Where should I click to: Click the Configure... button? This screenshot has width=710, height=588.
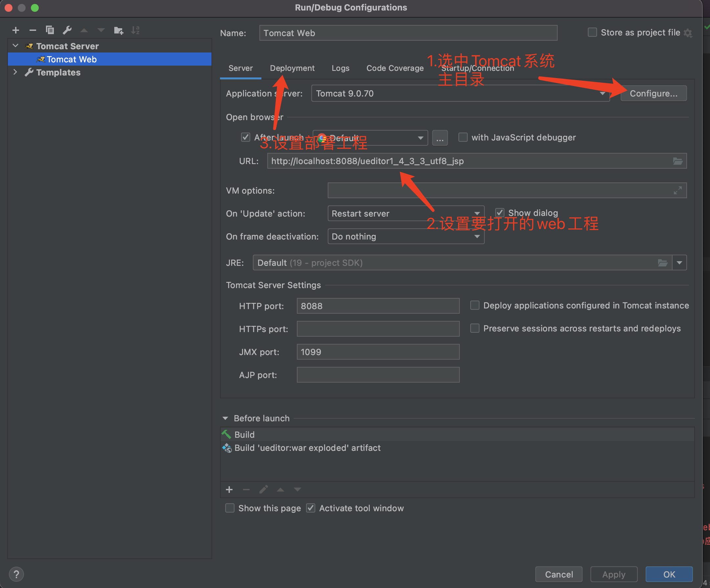pos(654,94)
